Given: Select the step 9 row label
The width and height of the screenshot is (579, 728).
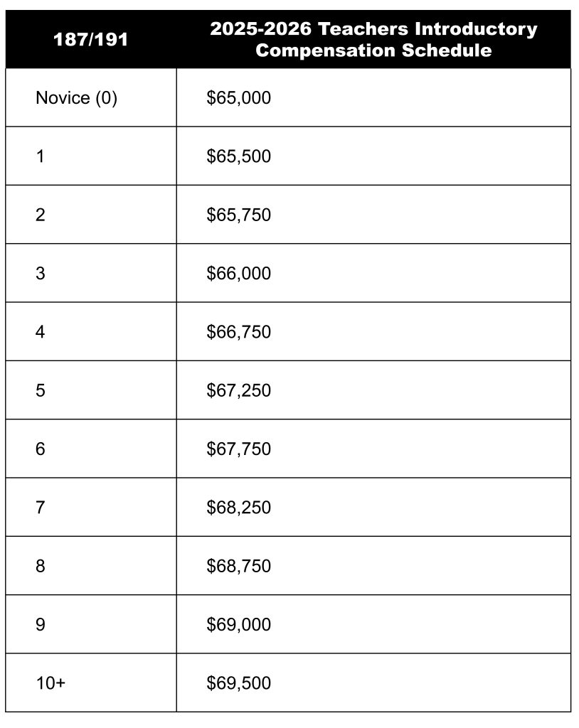Looking at the screenshot, I should point(41,625).
